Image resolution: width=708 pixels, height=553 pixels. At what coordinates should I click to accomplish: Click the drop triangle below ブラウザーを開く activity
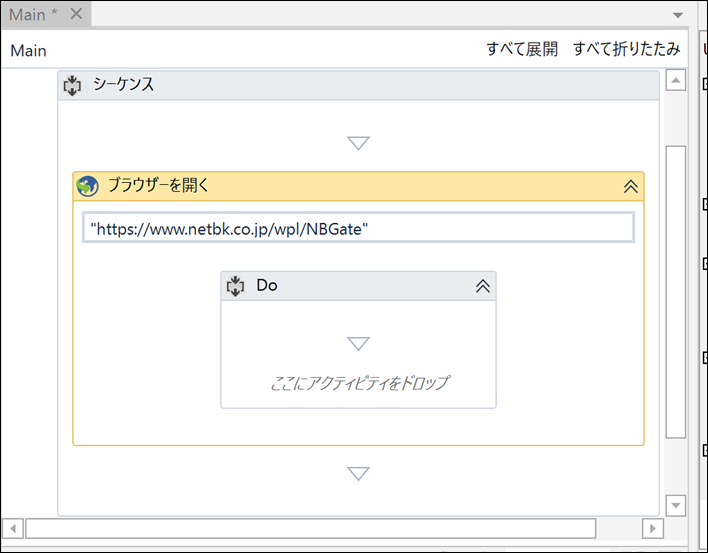[x=359, y=474]
